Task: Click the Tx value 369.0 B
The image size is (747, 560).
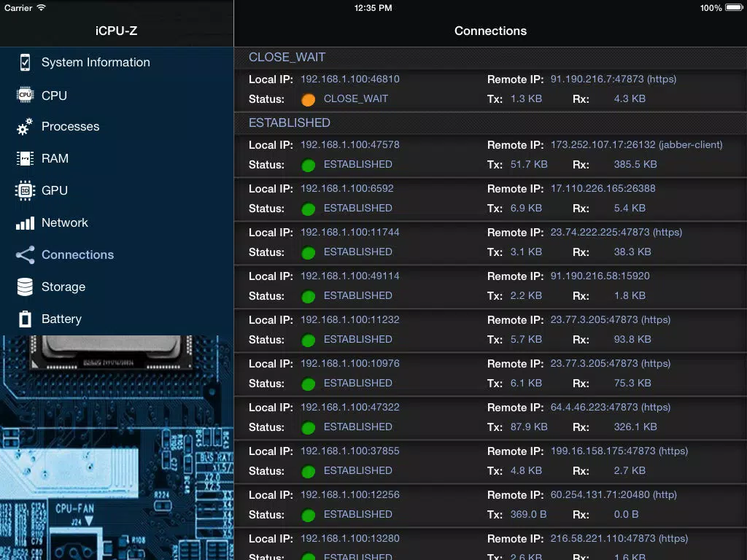Action: coord(528,516)
